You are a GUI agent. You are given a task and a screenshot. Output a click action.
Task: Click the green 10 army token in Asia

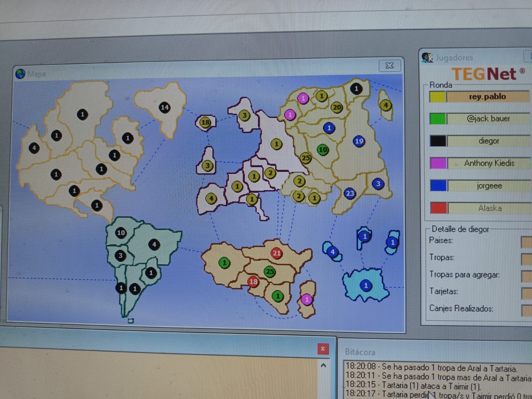(x=323, y=150)
